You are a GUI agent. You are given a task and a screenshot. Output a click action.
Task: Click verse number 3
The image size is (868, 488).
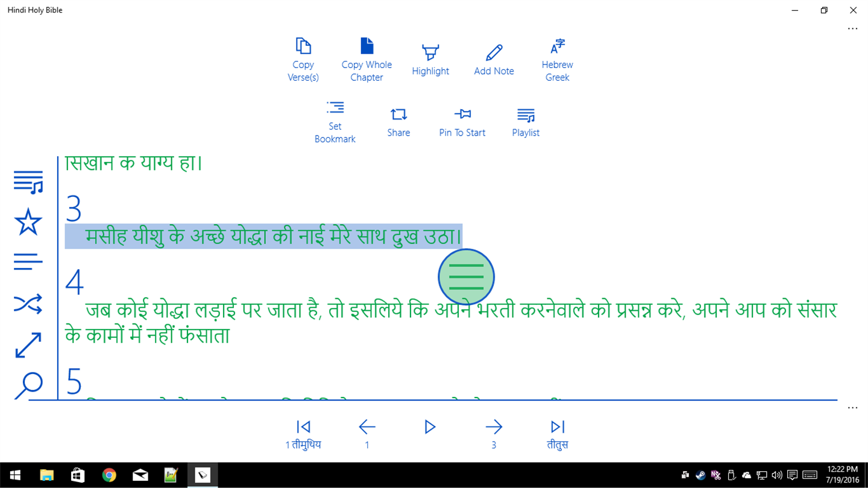tap(74, 208)
